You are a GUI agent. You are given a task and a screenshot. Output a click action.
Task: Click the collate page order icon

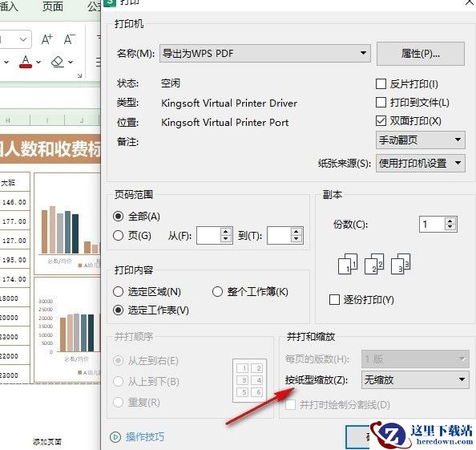[x=374, y=264]
